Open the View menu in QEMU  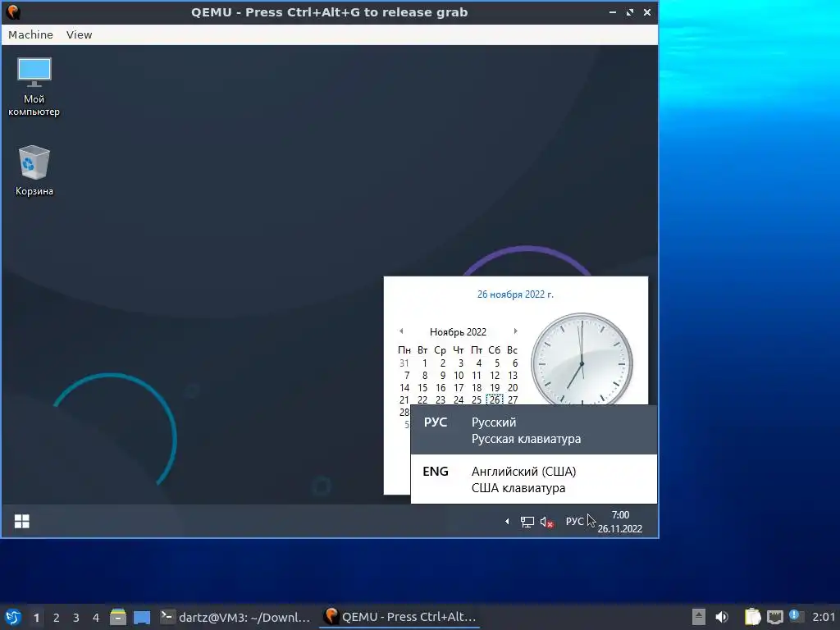tap(80, 34)
